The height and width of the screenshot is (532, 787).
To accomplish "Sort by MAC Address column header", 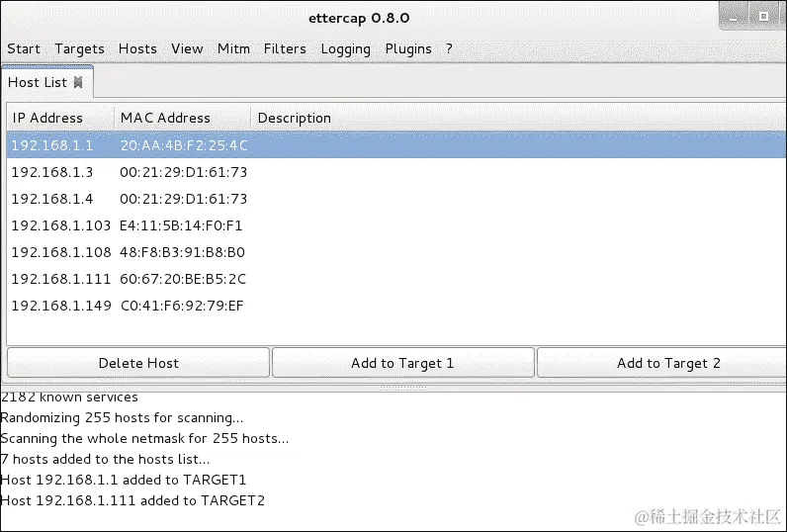I will tap(183, 118).
